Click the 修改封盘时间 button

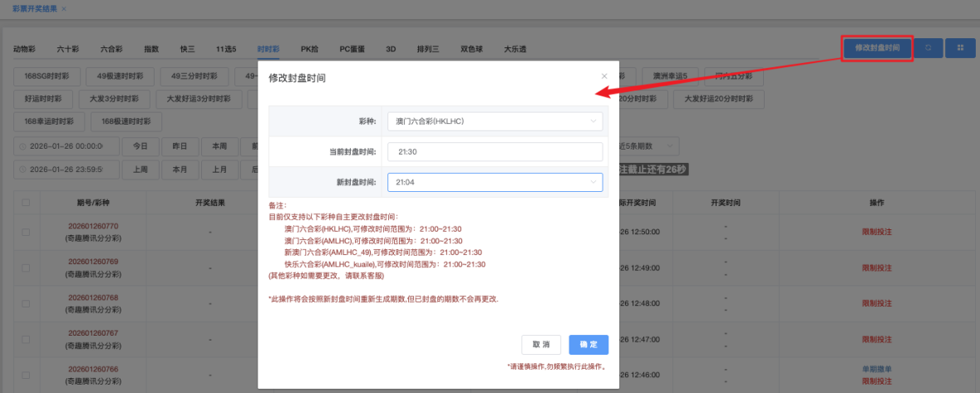coord(877,48)
